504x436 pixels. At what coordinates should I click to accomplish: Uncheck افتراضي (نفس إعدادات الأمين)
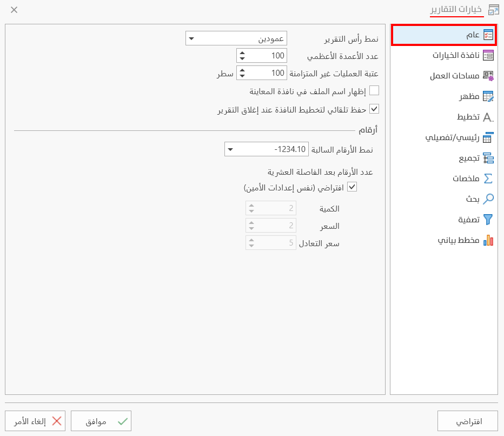[x=352, y=186]
